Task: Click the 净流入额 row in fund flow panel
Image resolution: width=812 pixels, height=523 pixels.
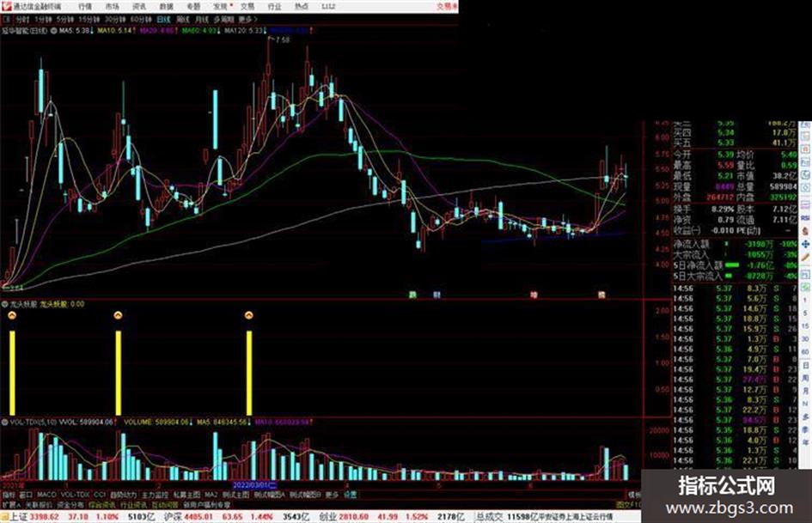Action: 735,244
